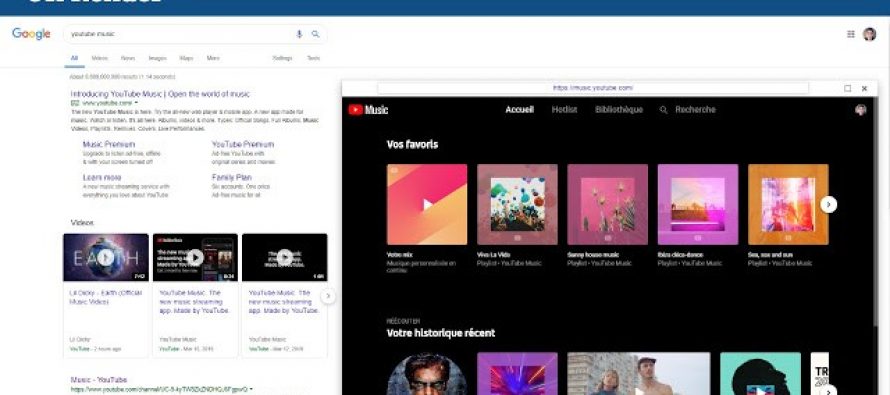
Task: Open the Google apps grid icon
Action: pos(851,34)
